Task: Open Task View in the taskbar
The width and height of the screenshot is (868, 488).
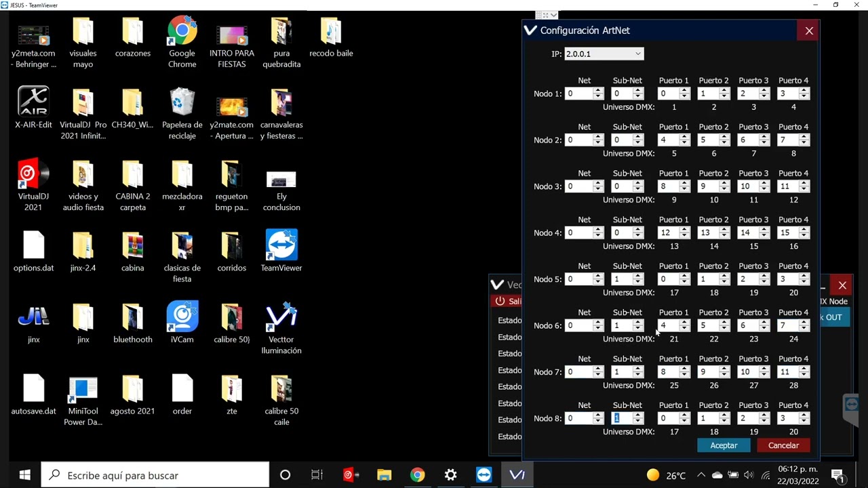Action: 317,475
